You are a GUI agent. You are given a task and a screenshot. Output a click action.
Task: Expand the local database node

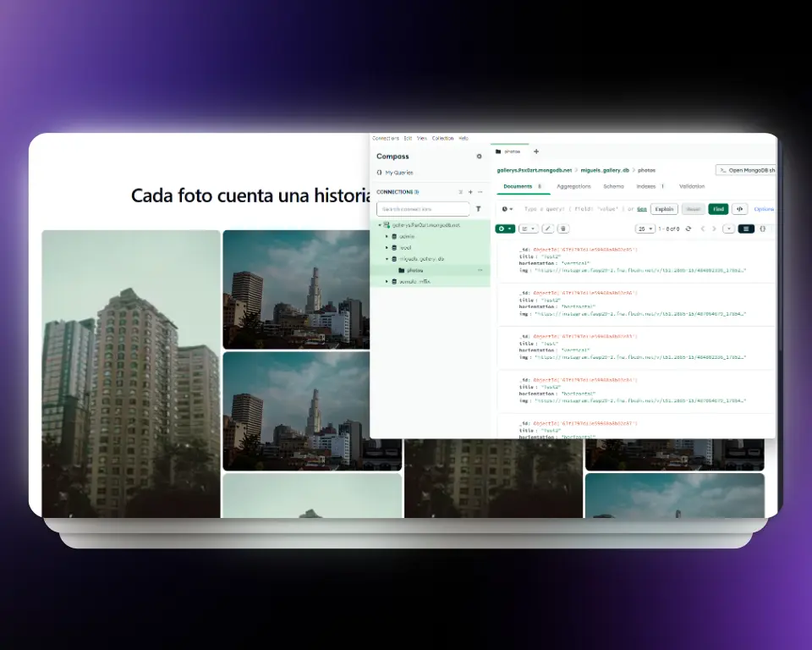[387, 248]
